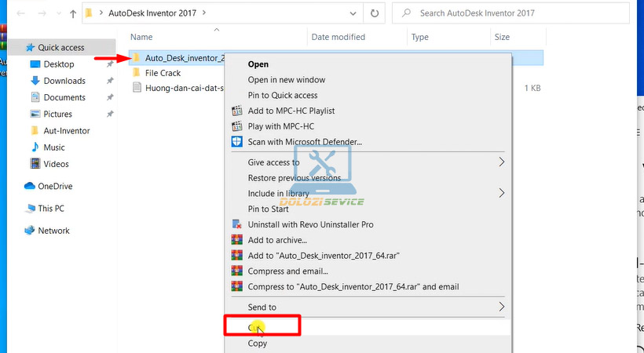Choose Uninstall with Revo Uninstaller Pro

(310, 224)
